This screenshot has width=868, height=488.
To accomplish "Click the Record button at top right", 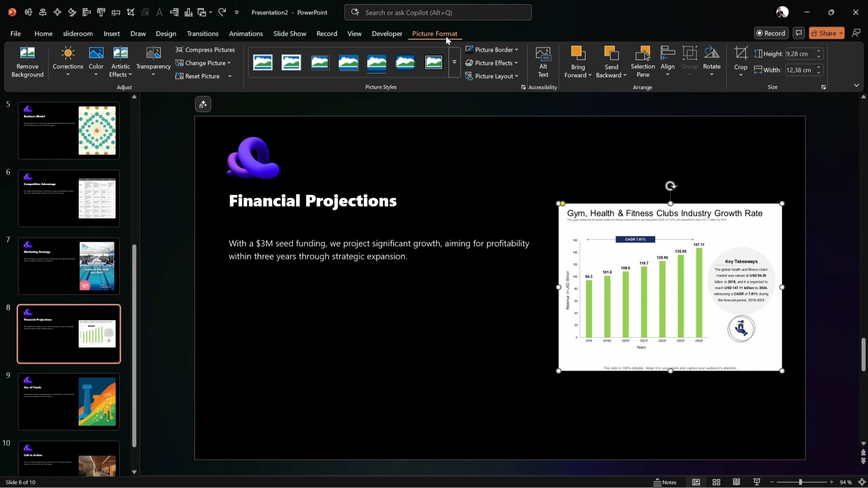I will click(771, 33).
